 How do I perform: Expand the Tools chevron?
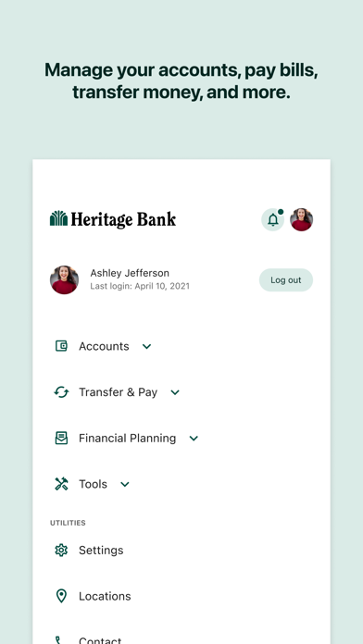pyautogui.click(x=125, y=485)
